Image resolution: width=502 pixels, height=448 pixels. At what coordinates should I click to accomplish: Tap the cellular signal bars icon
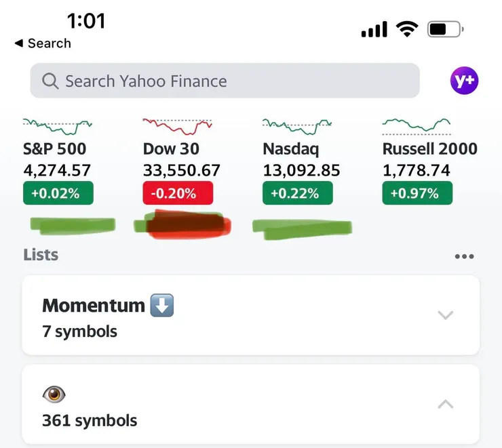point(374,29)
